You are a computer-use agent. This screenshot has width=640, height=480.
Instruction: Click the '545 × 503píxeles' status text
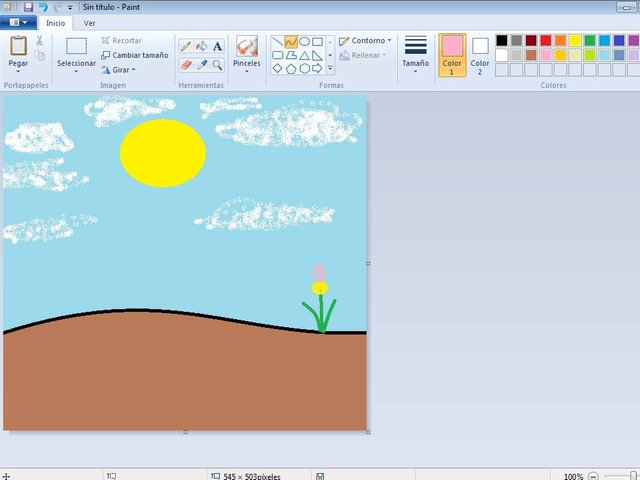pyautogui.click(x=252, y=476)
